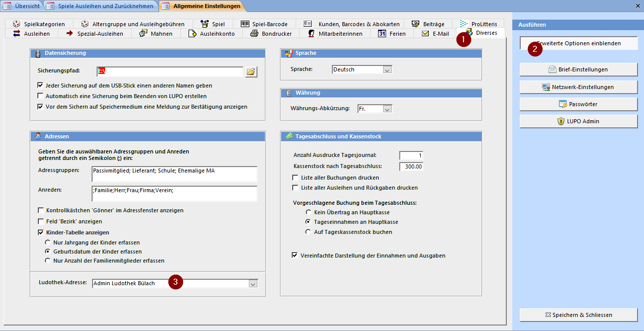Click the Tagesabschluss money icon
This screenshot has height=331, width=644.
tap(289, 136)
